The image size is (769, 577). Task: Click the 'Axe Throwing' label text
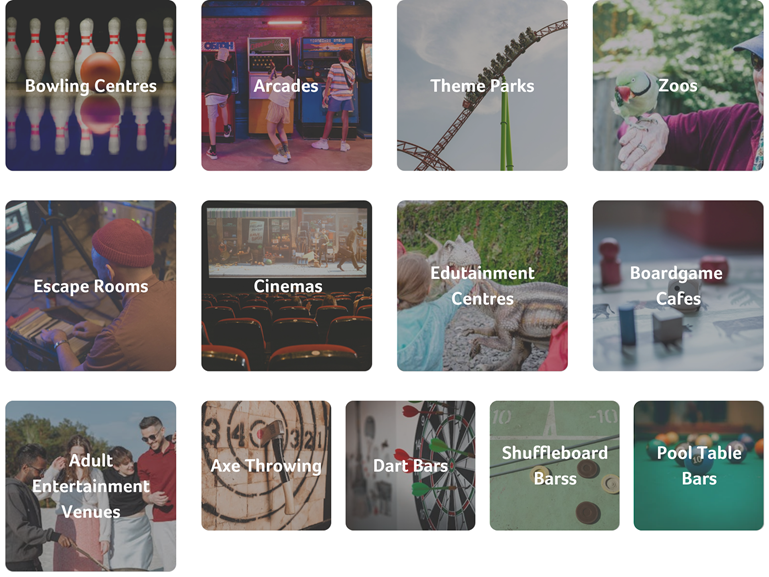point(266,466)
